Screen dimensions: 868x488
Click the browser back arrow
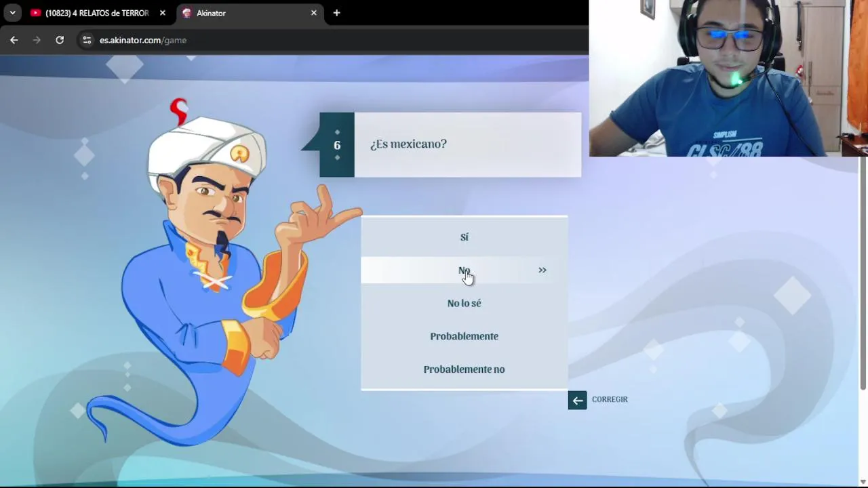point(14,40)
